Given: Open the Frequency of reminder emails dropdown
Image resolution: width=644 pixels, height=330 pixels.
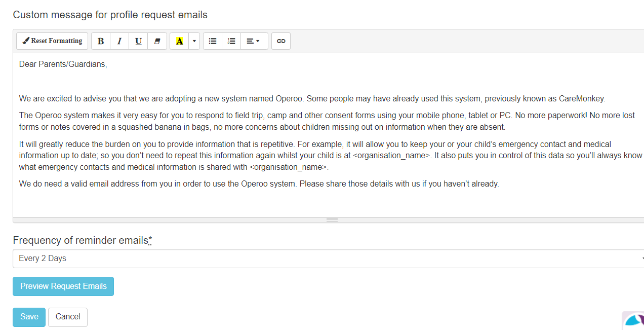Looking at the screenshot, I should 328,259.
